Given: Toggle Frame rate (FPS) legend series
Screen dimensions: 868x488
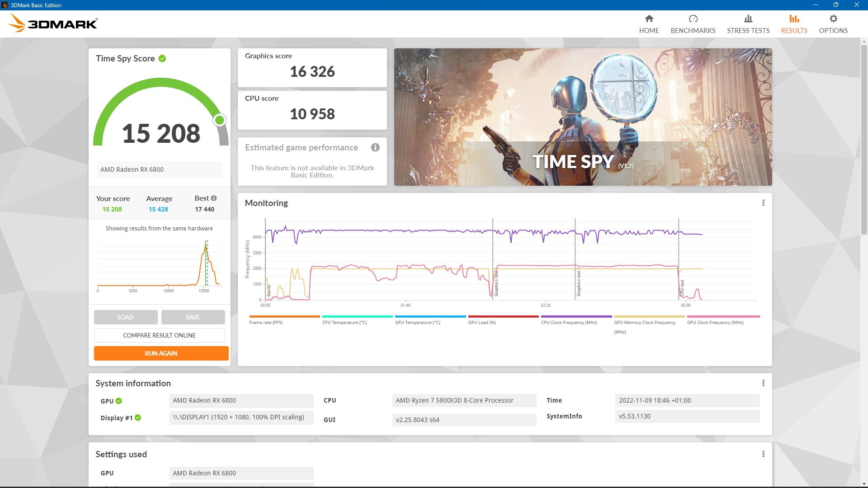Looking at the screenshot, I should [x=266, y=323].
